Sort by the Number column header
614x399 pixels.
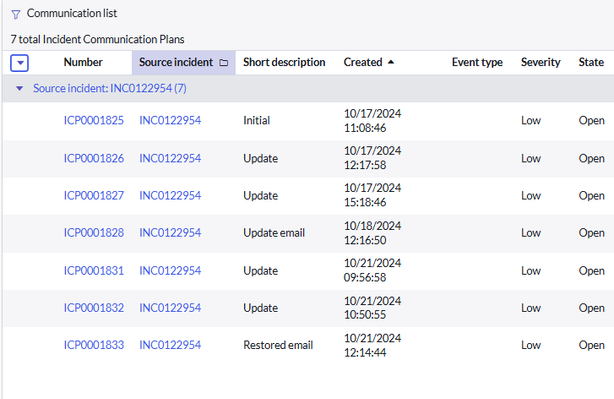(x=83, y=62)
